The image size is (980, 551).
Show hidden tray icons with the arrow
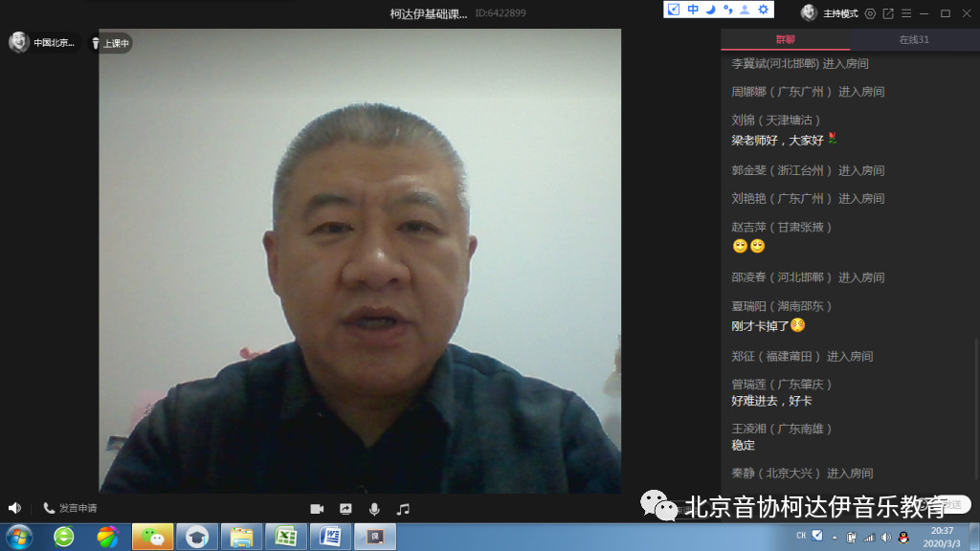pyautogui.click(x=835, y=538)
